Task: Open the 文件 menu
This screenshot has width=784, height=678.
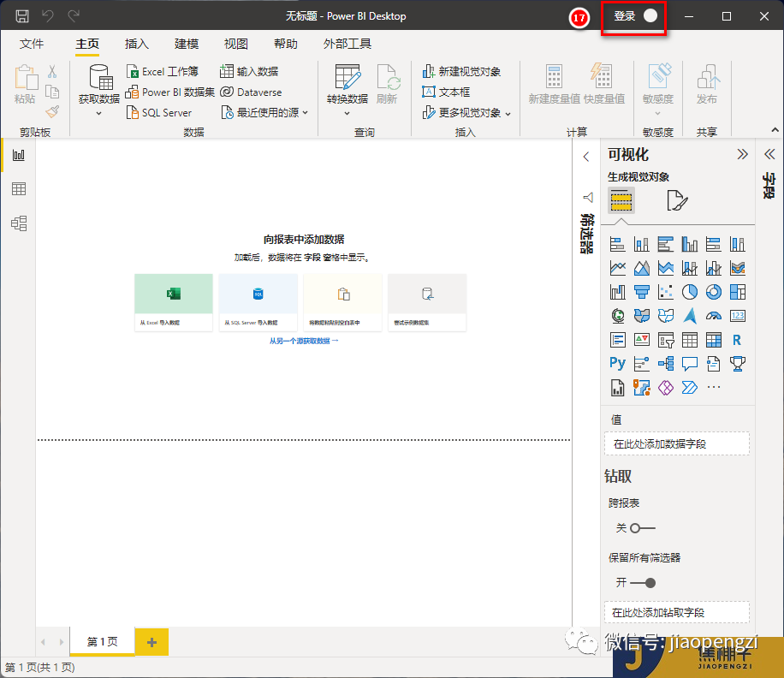Action: [x=32, y=44]
